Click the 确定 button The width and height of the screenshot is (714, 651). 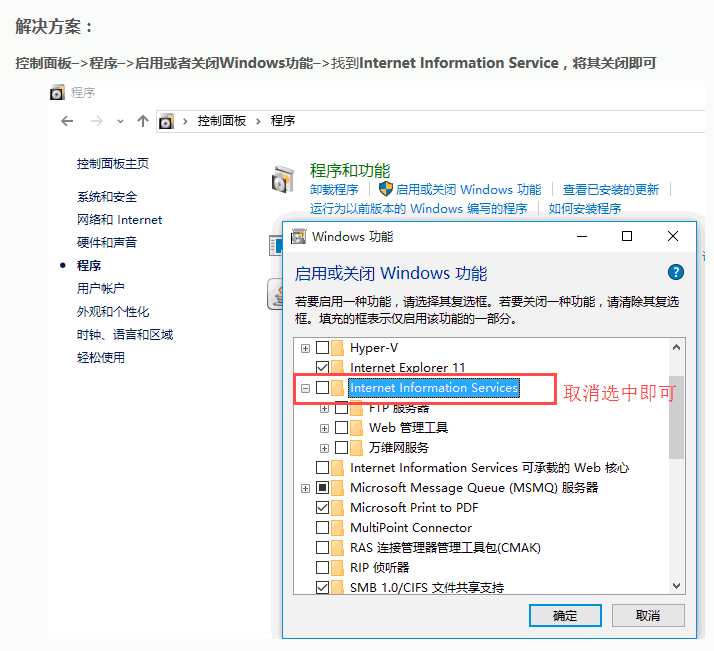pyautogui.click(x=565, y=615)
